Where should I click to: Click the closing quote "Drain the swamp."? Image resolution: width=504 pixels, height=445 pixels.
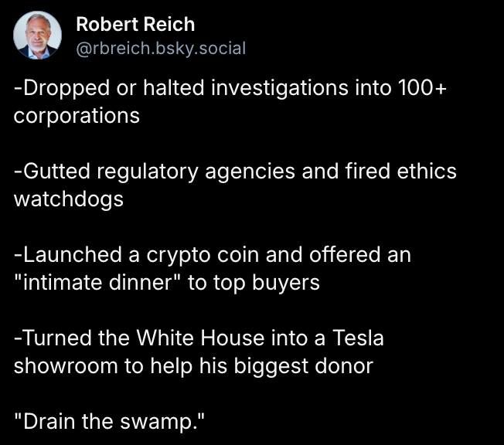109,421
